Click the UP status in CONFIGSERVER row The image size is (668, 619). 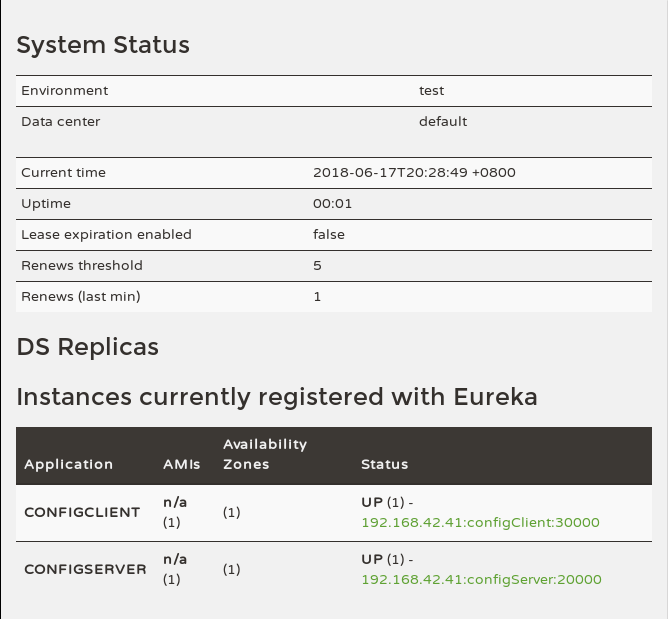point(372,559)
